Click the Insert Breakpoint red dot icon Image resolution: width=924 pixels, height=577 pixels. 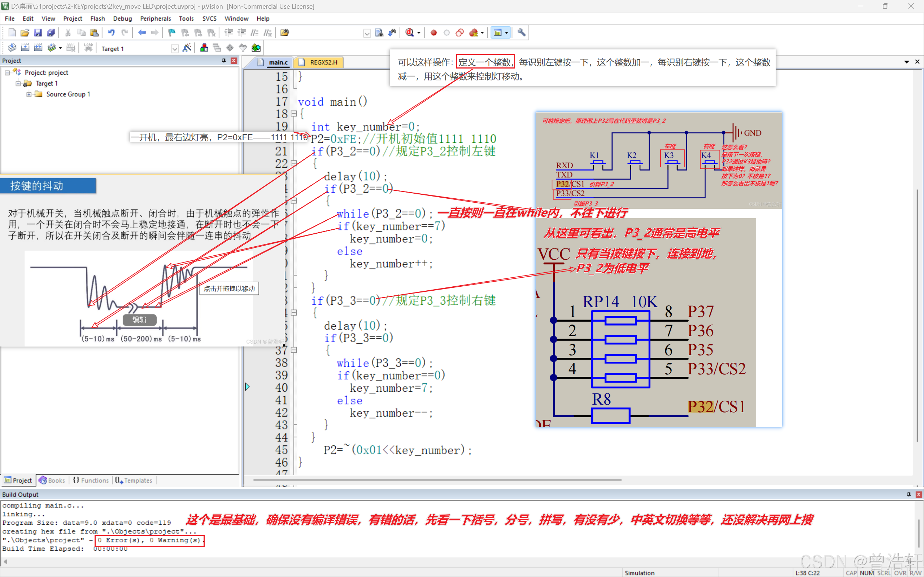tap(433, 33)
